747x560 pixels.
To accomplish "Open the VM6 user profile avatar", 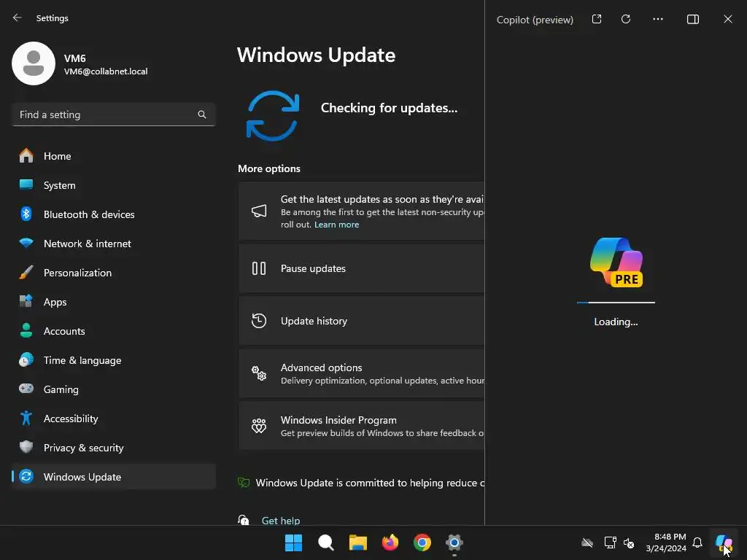I will pos(34,63).
